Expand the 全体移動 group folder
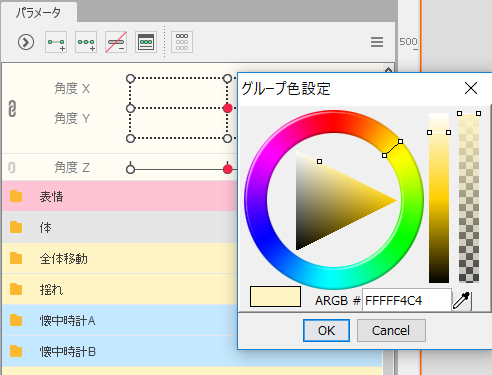492x375 pixels. (x=16, y=258)
